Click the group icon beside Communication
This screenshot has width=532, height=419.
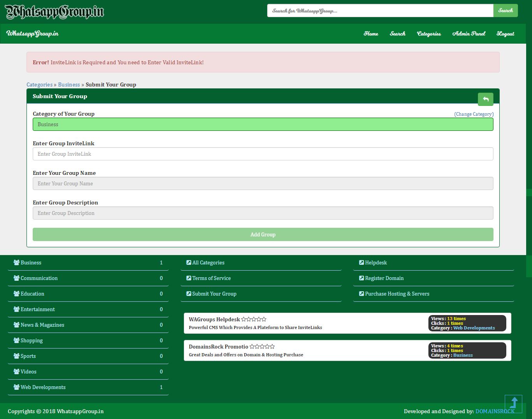click(x=16, y=278)
